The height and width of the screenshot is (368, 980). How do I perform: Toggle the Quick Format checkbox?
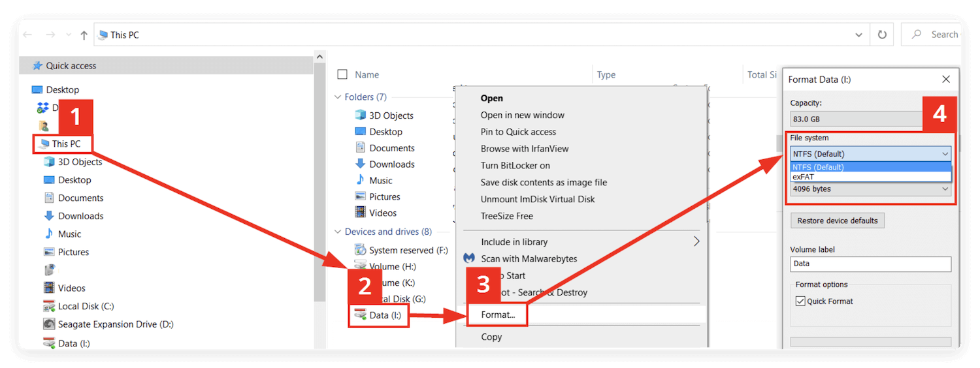coord(800,301)
